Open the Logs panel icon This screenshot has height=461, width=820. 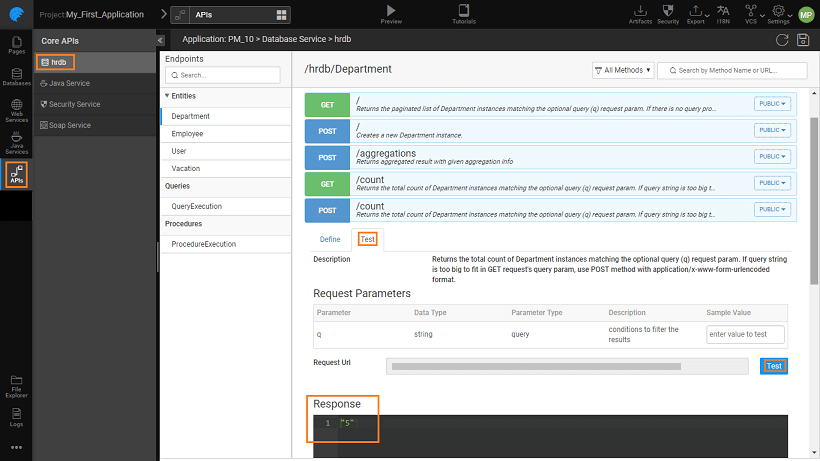tap(16, 414)
